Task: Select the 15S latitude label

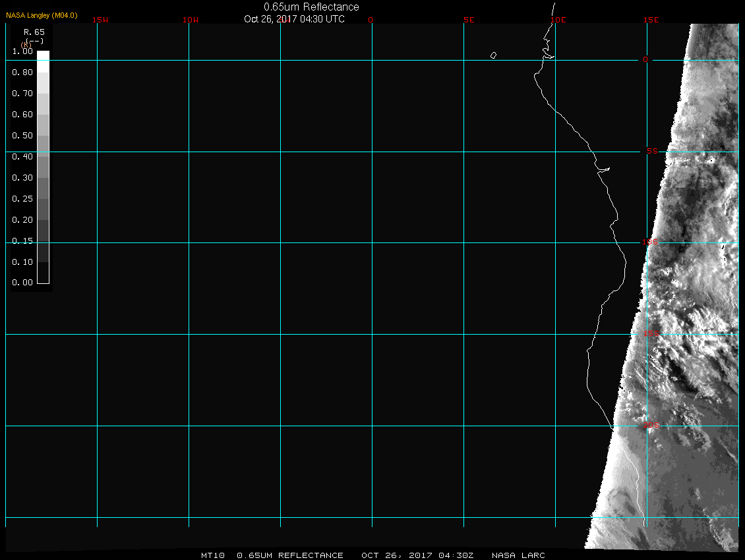Action: pyautogui.click(x=651, y=333)
